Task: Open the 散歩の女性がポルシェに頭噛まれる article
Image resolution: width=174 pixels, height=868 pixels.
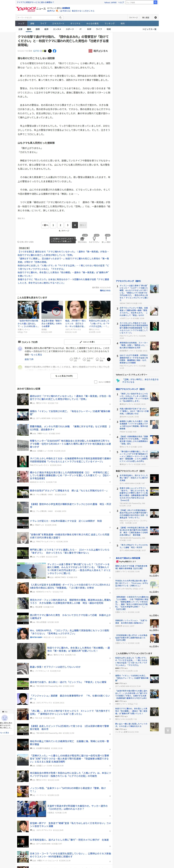Action: (x=69, y=491)
